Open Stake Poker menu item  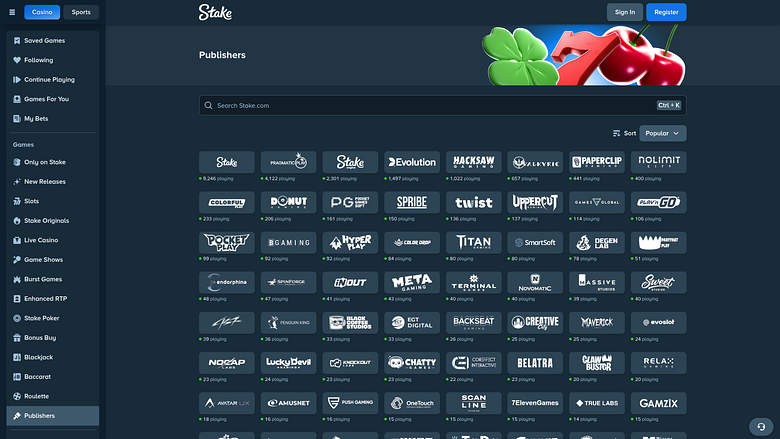tap(53, 318)
